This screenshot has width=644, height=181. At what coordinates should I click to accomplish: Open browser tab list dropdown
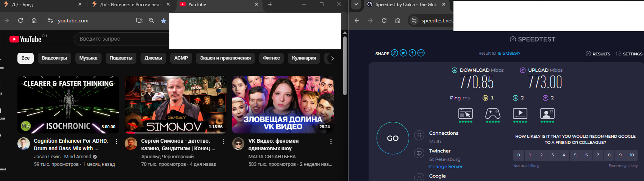coord(356,5)
